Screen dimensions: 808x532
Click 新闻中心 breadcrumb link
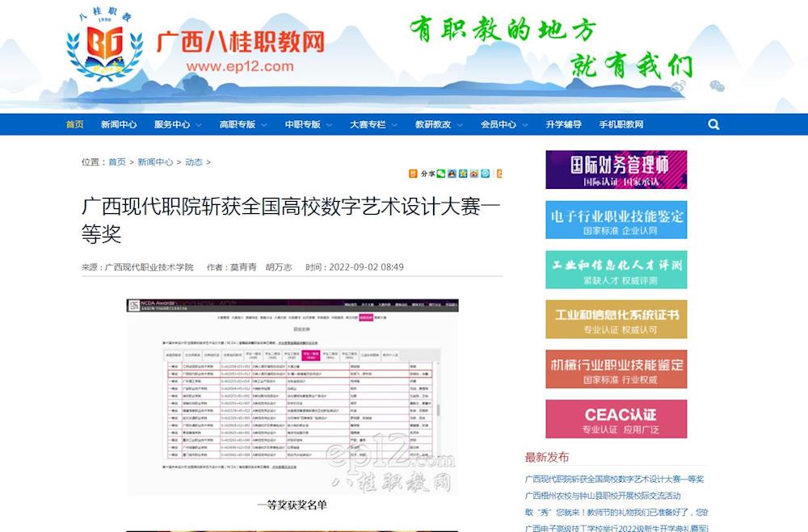[154, 162]
